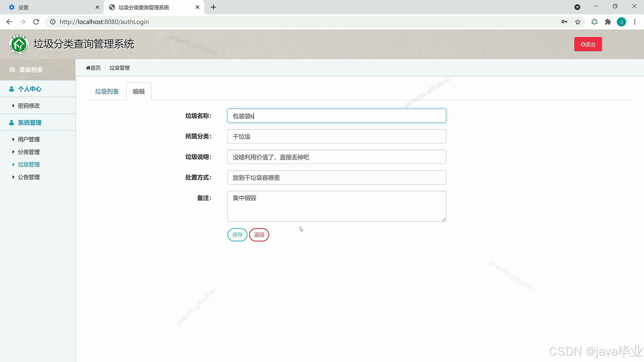
Task: Open 用户管理 menu item
Action: 29,139
